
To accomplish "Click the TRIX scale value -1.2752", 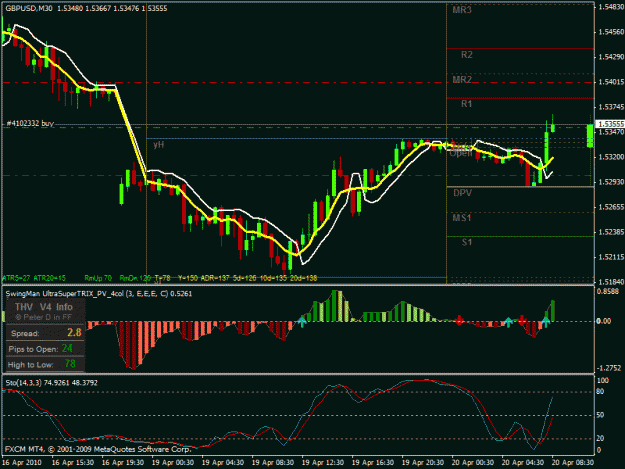I will pyautogui.click(x=609, y=368).
